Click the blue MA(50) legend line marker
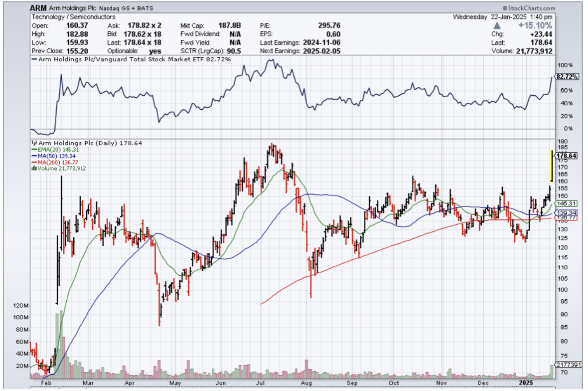 (x=34, y=156)
